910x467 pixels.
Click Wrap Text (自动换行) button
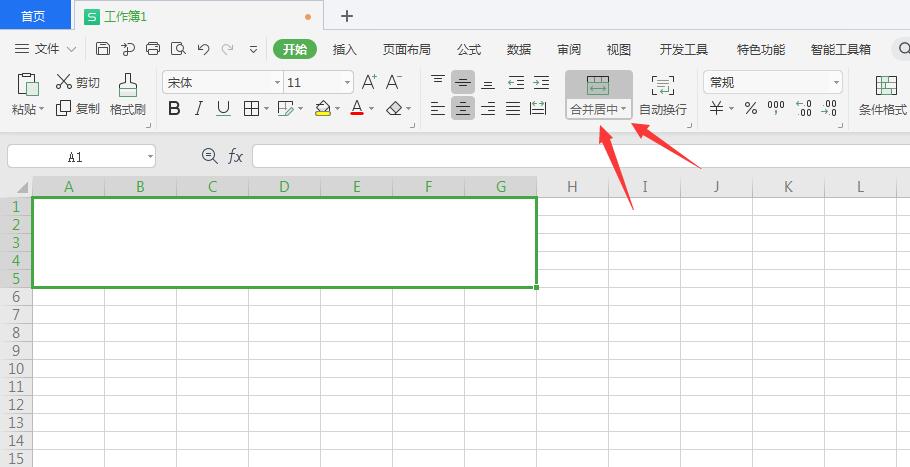coord(663,95)
